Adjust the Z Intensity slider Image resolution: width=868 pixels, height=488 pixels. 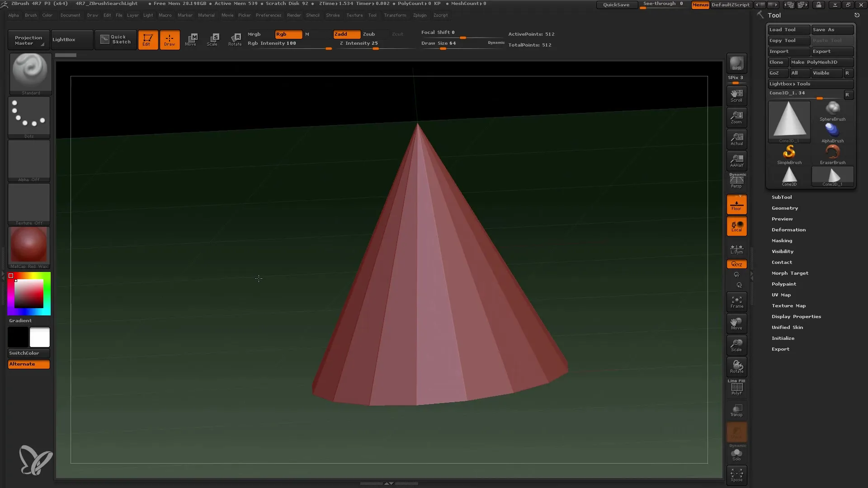coord(376,44)
